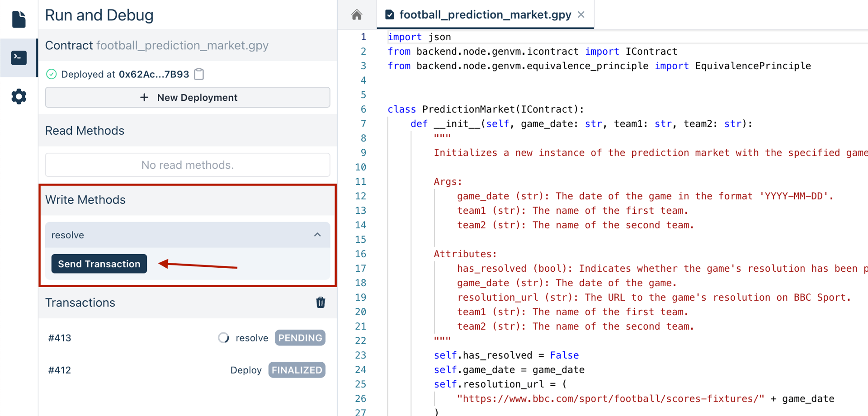This screenshot has width=868, height=416.
Task: Close the football_prediction_market.gpy tab
Action: 581,15
